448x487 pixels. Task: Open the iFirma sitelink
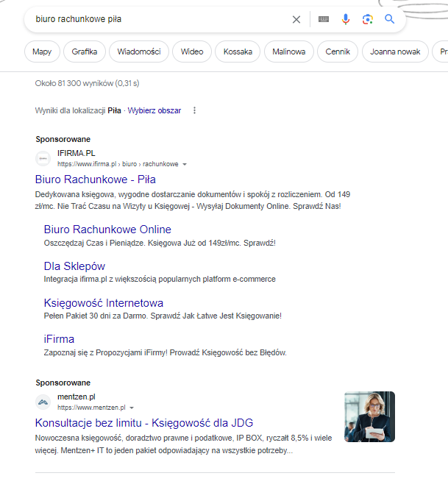(x=59, y=339)
